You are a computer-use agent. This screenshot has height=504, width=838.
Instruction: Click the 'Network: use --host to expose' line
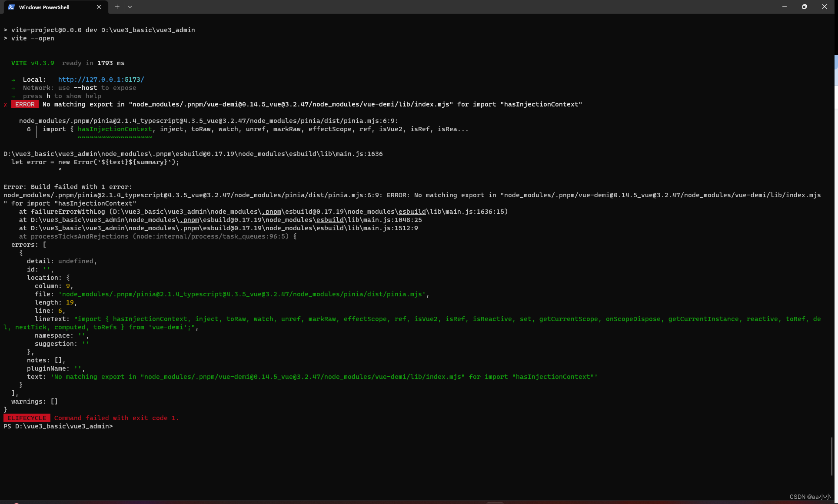80,88
